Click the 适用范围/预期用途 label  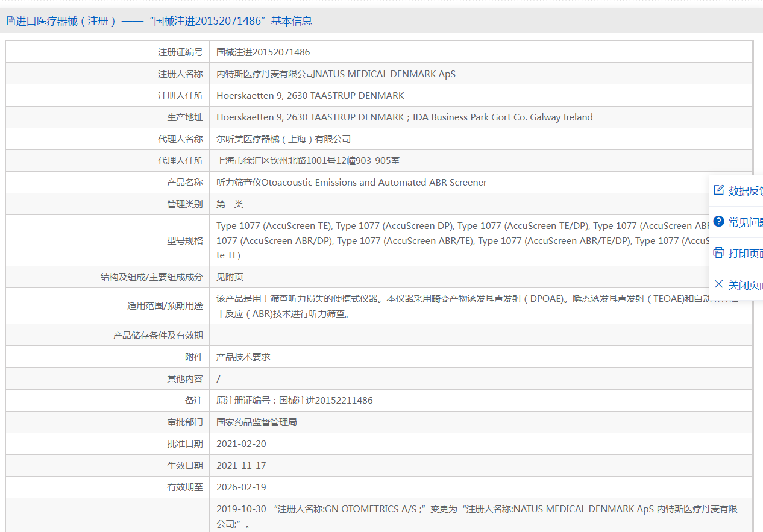[165, 306]
